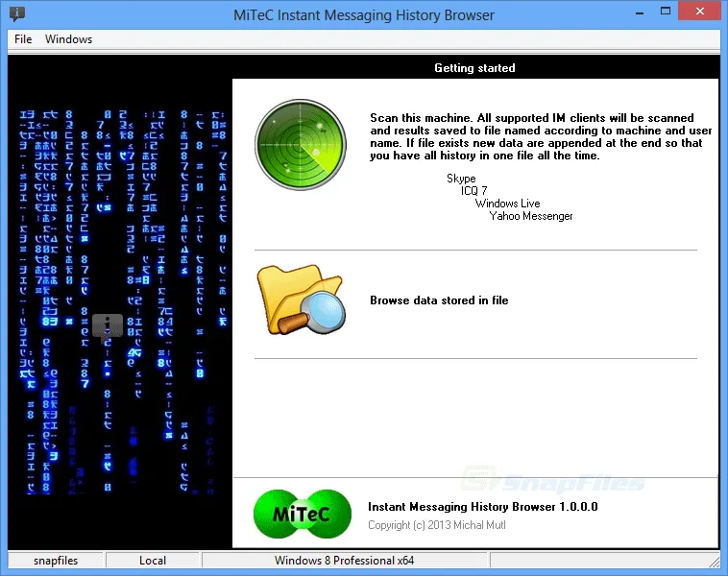Click the window resize grip in the corner
Screen dimensions: 728x576
(x=715, y=562)
